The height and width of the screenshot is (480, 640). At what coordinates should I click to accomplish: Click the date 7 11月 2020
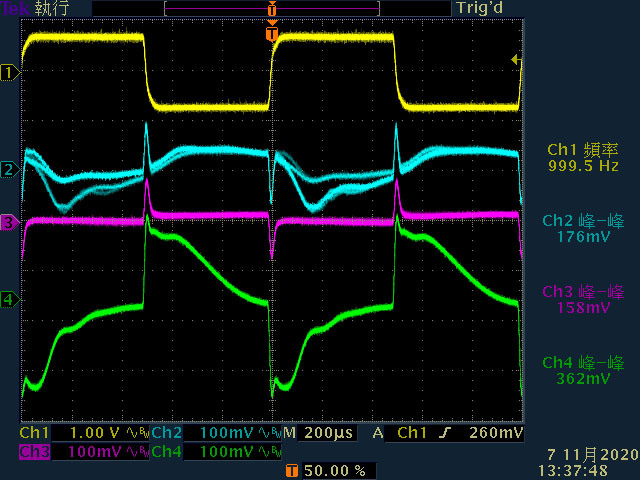[x=593, y=454]
